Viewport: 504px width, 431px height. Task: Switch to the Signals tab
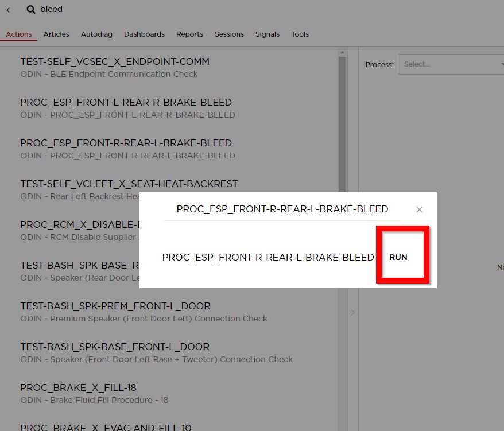coord(267,34)
